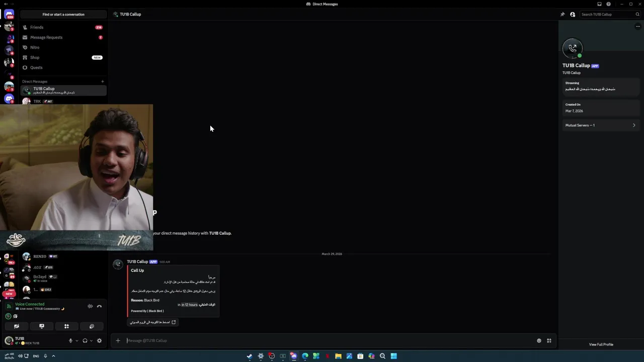Screen dimensions: 644x362
Task: Open profile more options menu
Action: click(637, 26)
